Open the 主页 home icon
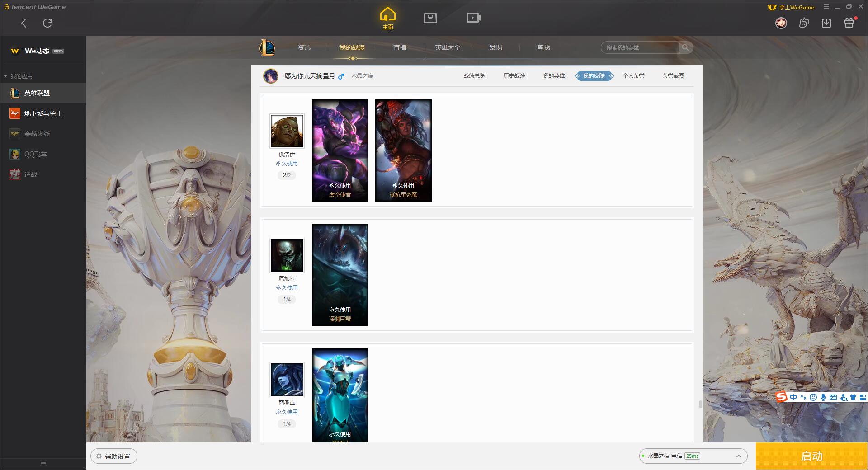This screenshot has width=868, height=470. click(388, 19)
